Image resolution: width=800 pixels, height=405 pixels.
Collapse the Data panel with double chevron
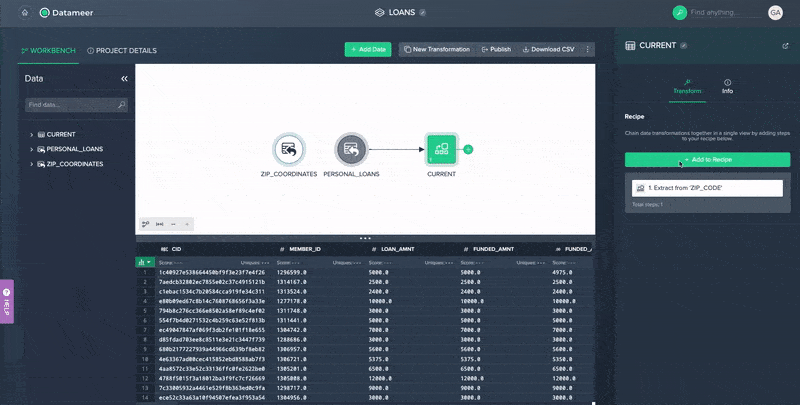(x=124, y=79)
